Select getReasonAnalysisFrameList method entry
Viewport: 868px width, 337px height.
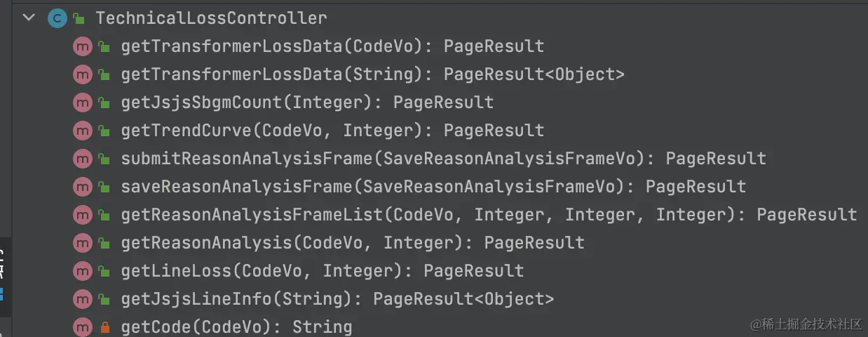[x=489, y=215]
